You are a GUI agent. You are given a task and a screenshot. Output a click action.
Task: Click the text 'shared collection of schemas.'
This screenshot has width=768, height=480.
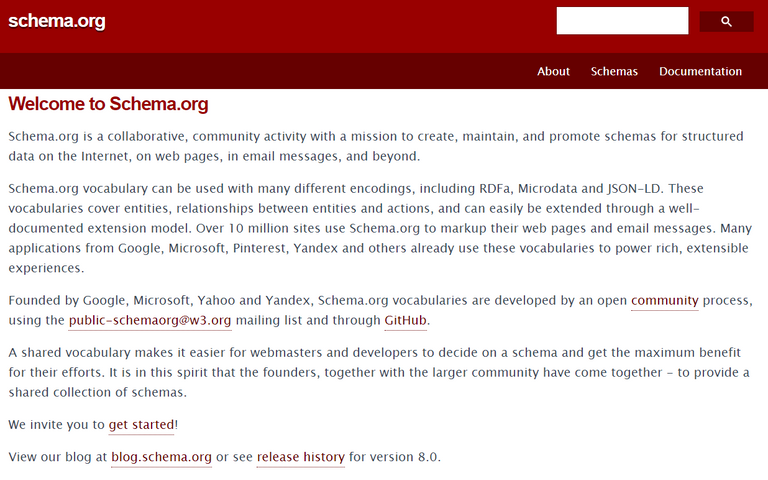[x=97, y=392]
